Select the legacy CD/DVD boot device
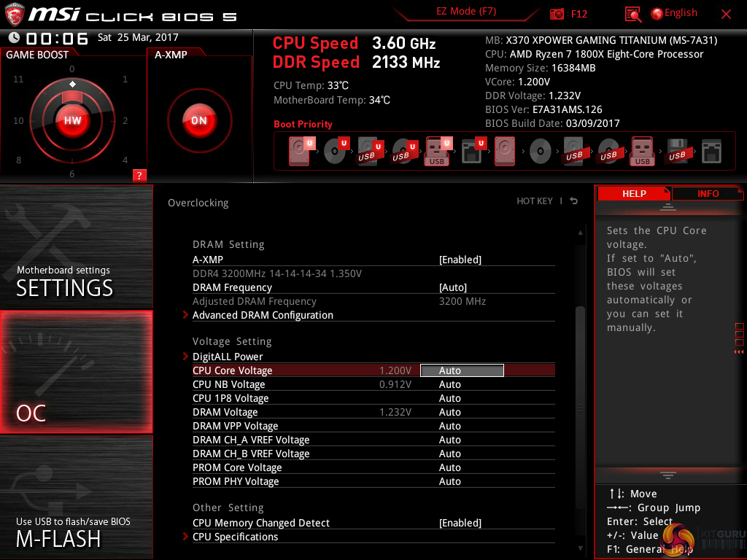Image resolution: width=747 pixels, height=560 pixels. pyautogui.click(x=541, y=152)
